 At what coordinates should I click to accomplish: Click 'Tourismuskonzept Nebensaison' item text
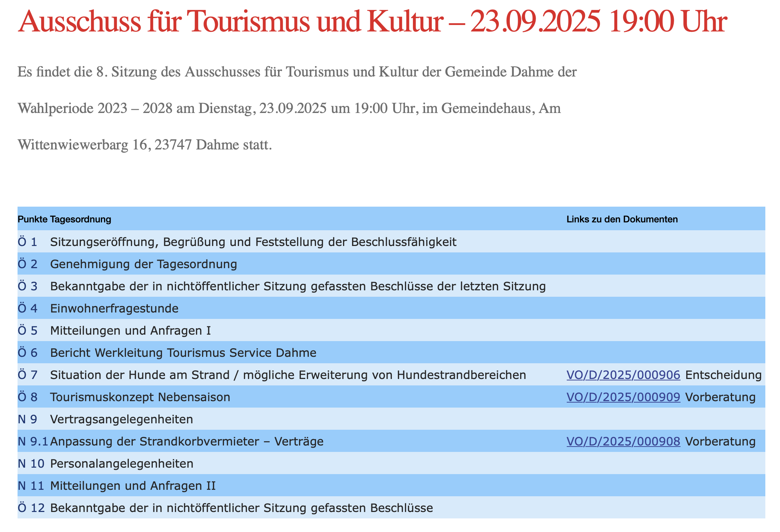click(x=140, y=397)
